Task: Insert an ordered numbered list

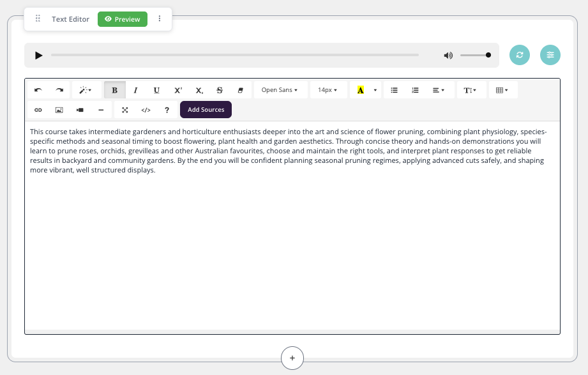Action: click(415, 90)
